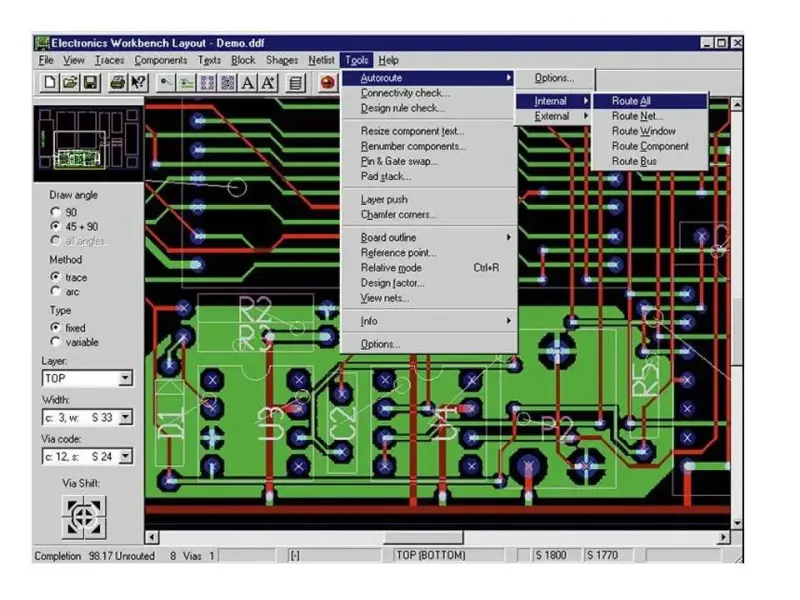Click the New file toolbar icon

50,83
